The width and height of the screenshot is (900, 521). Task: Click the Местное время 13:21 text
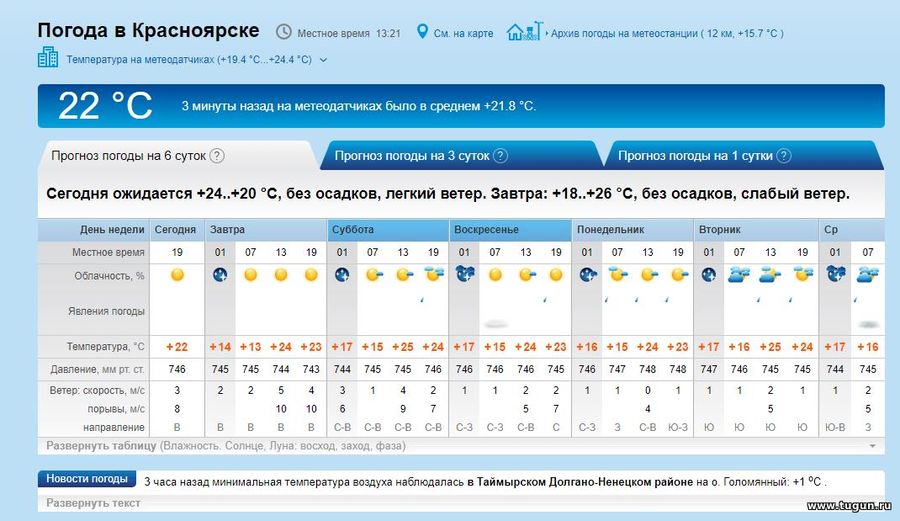(x=348, y=33)
